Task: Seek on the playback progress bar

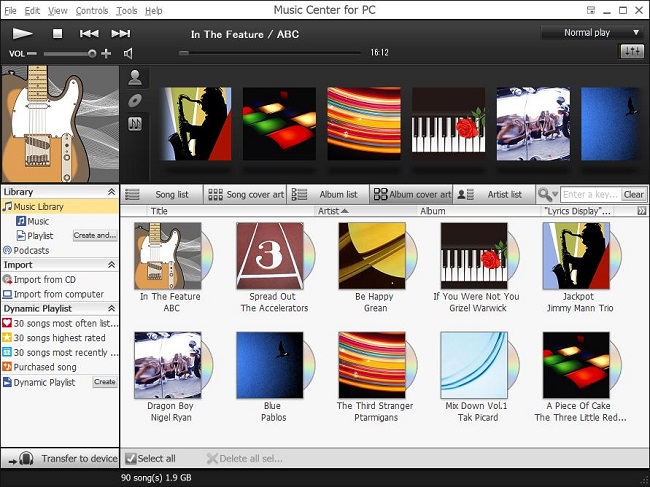Action: tap(270, 53)
